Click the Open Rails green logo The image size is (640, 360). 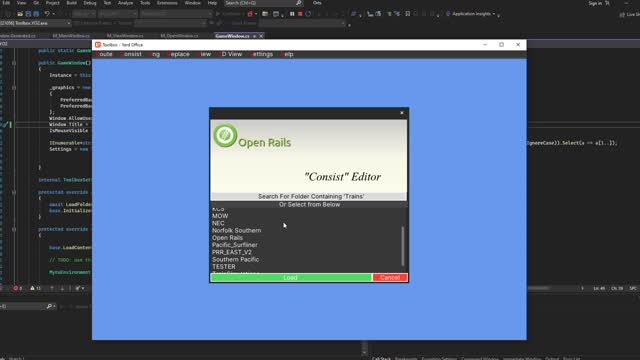225,136
